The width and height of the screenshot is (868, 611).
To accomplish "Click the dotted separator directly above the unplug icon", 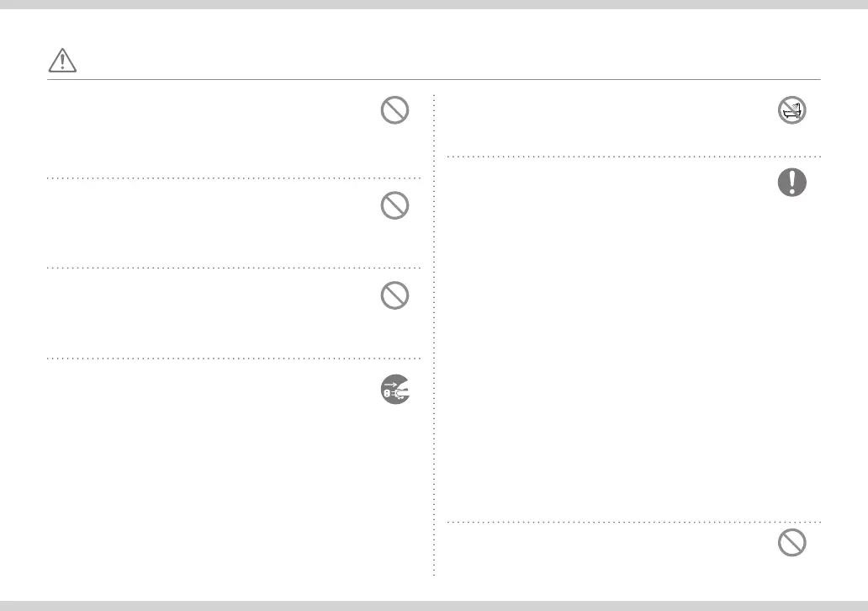I will 234,359.
